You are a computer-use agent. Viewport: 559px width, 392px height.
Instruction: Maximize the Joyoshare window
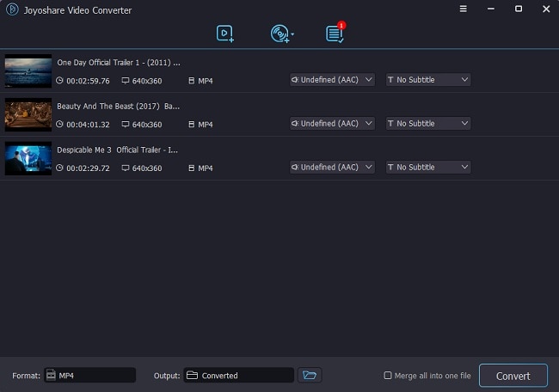[519, 9]
